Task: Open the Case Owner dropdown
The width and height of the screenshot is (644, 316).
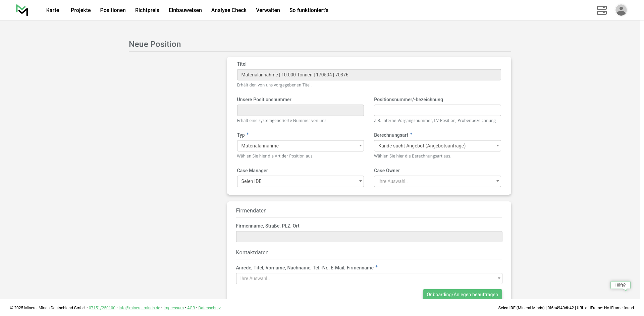Action: (437, 181)
